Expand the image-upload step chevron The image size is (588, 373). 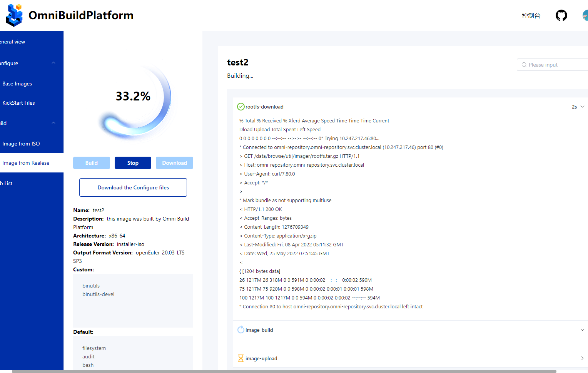[x=582, y=358]
